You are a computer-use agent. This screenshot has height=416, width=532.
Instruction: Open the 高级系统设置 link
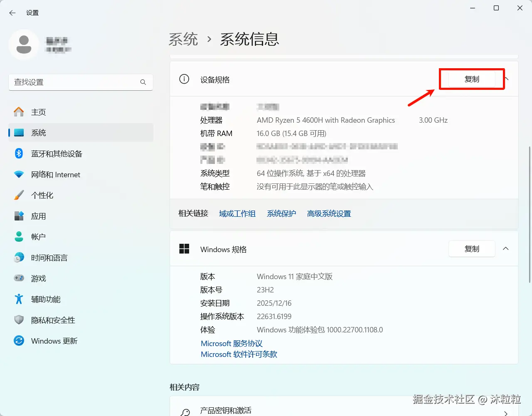(x=329, y=213)
